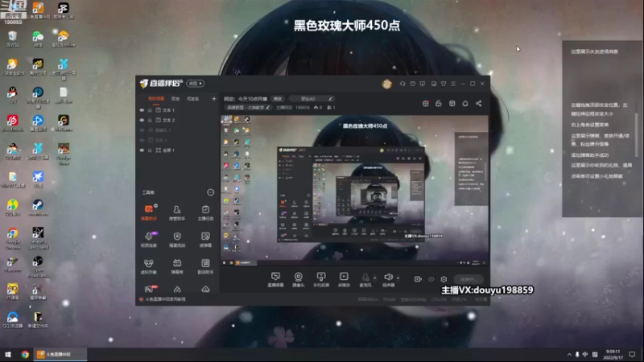Screen dimensions: 644x362
Task: Click the record video icon in the bottom bar
Action: click(x=418, y=279)
